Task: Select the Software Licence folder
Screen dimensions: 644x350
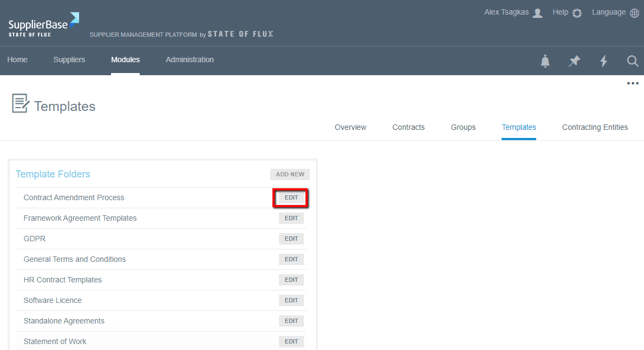Action: [x=53, y=301]
